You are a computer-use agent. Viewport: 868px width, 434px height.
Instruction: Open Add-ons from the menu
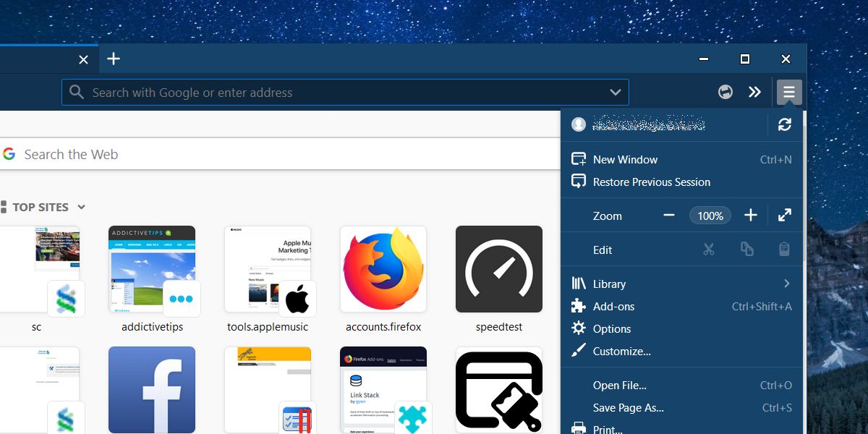pyautogui.click(x=682, y=306)
